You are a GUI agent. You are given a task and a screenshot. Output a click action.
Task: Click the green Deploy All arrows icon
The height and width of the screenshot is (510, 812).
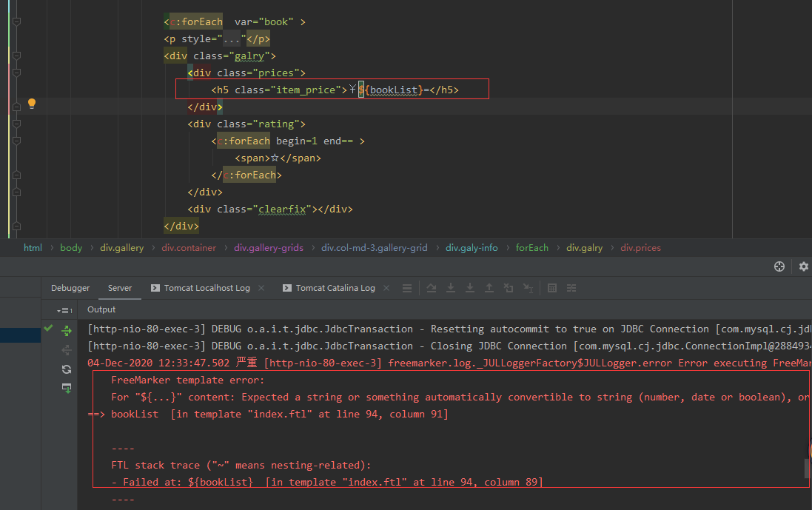[x=67, y=330]
